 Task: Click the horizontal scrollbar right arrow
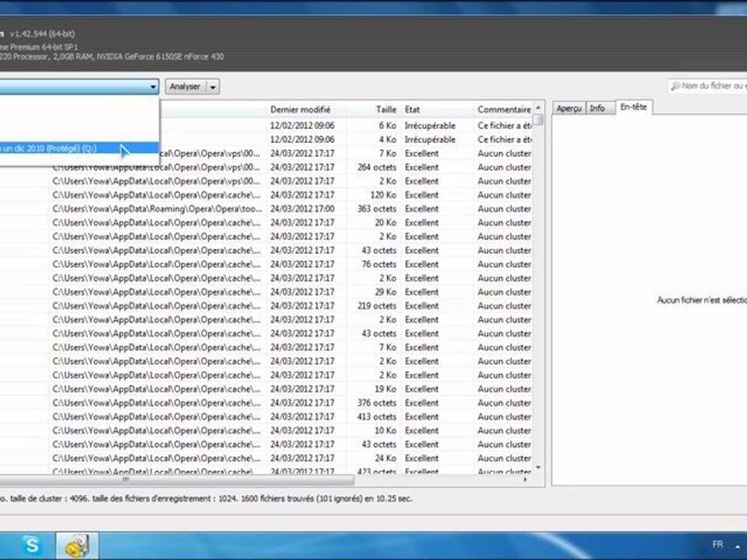pos(525,480)
